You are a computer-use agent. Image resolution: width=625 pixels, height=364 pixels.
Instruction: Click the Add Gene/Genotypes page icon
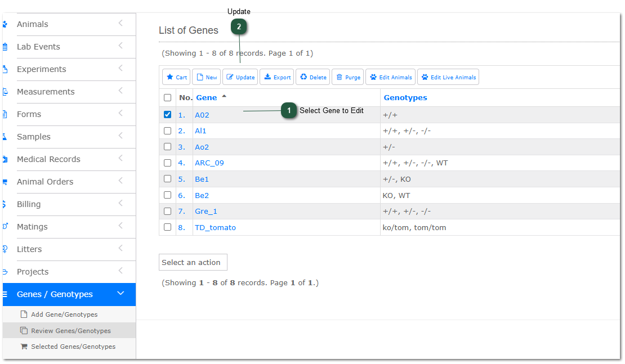coord(24,314)
